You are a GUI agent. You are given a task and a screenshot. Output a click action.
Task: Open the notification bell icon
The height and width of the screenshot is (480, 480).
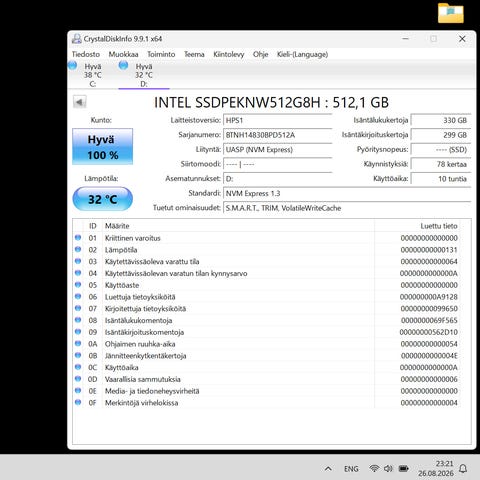[463, 469]
